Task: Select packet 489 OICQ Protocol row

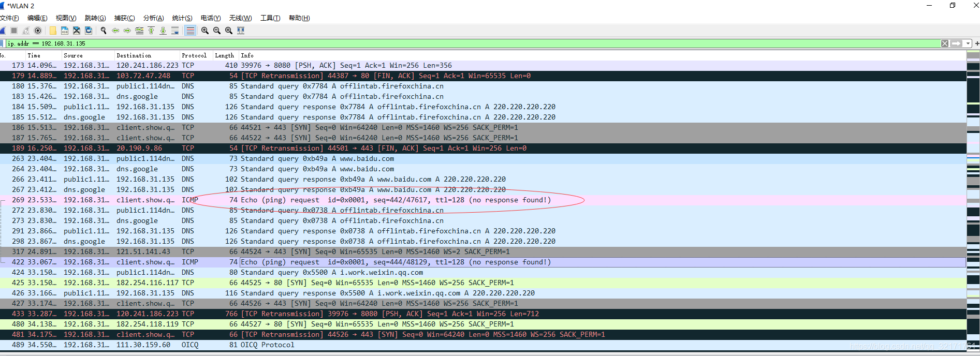Action: tap(483, 345)
